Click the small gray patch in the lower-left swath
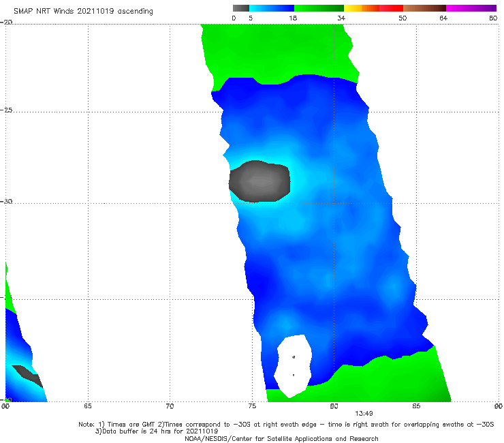The height and width of the screenshot is (443, 504). (28, 376)
